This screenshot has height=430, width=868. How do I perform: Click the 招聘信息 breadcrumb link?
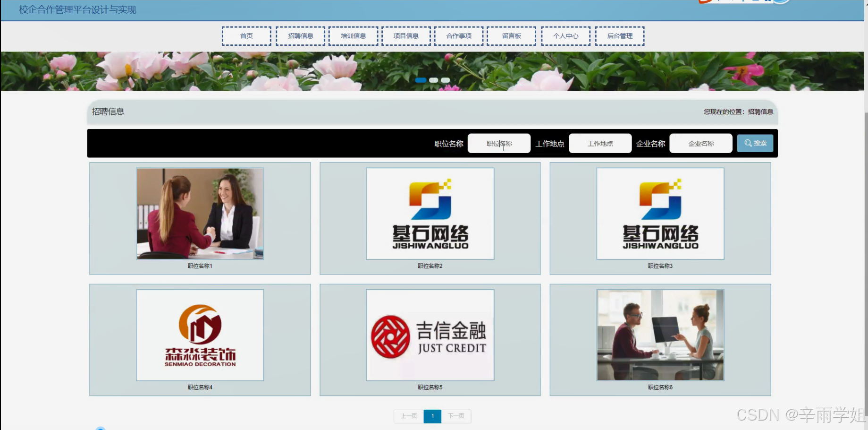coord(760,112)
